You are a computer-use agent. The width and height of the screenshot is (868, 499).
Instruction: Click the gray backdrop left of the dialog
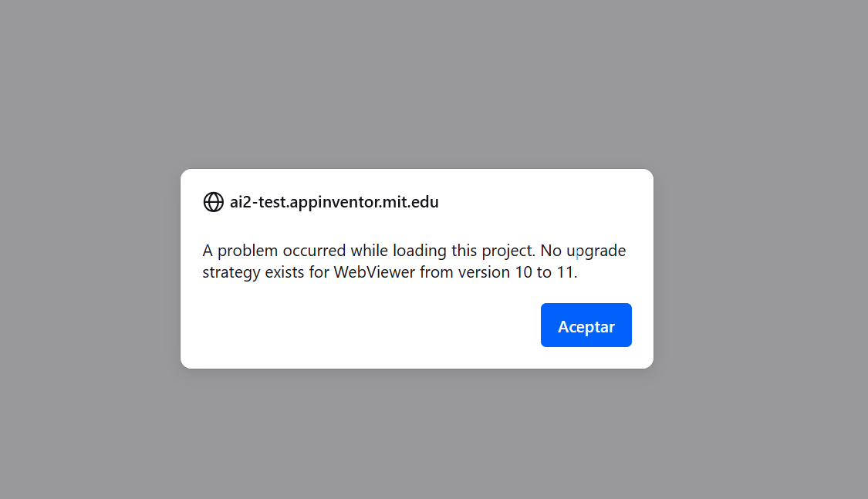click(x=89, y=268)
